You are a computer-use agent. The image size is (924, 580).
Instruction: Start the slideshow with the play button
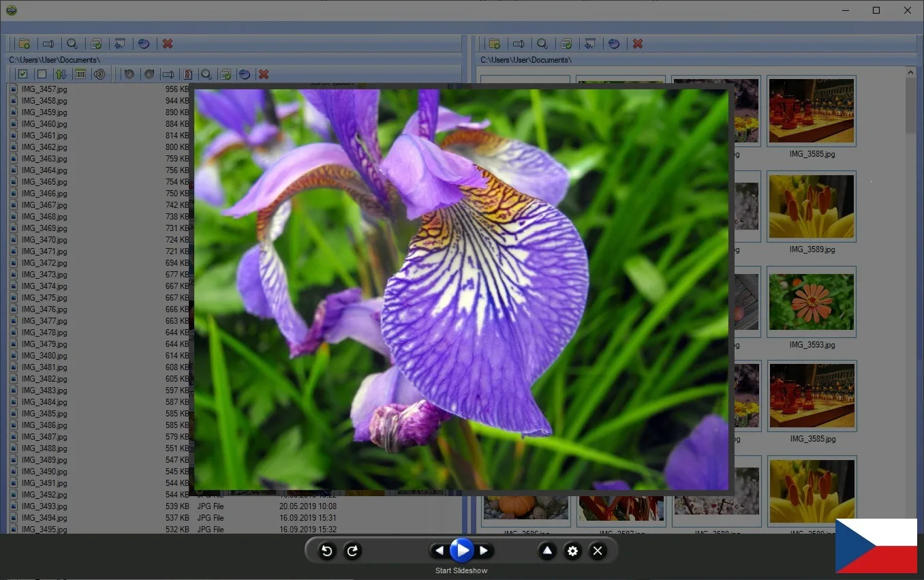[x=462, y=550]
